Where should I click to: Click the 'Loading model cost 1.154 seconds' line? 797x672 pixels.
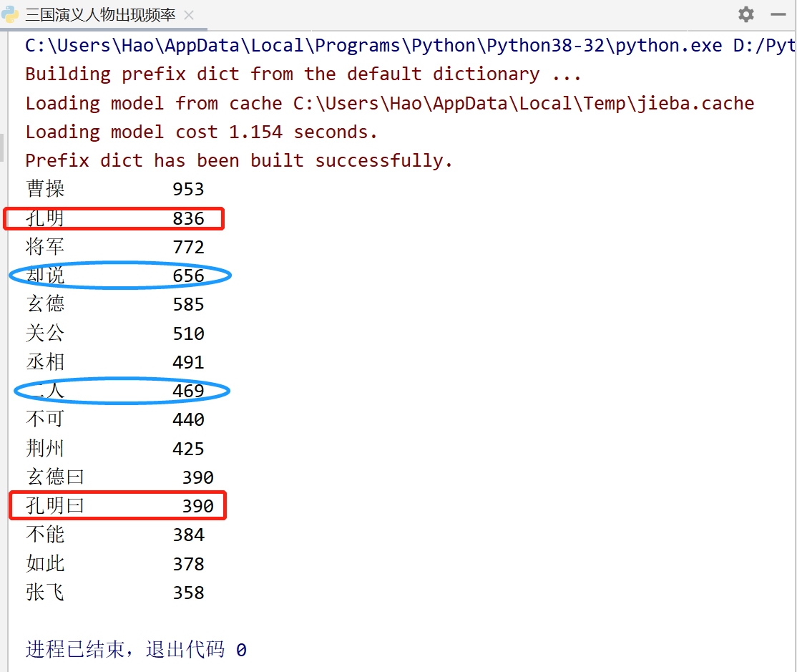[201, 132]
